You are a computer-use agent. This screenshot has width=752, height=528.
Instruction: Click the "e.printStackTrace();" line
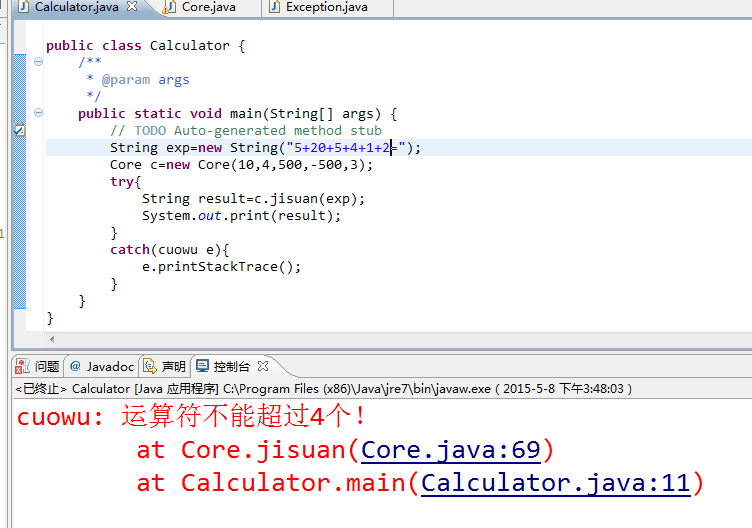221,267
